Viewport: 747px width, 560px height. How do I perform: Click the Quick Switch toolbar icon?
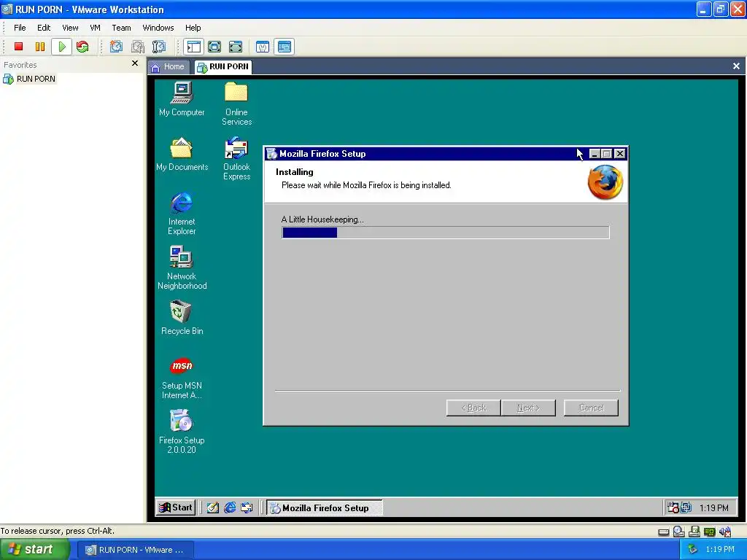(x=214, y=47)
